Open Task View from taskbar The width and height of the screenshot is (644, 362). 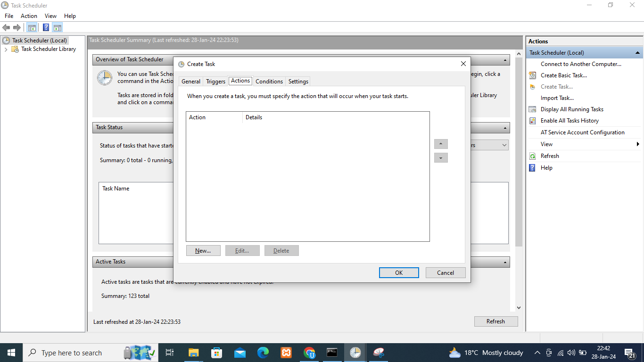pos(170,353)
